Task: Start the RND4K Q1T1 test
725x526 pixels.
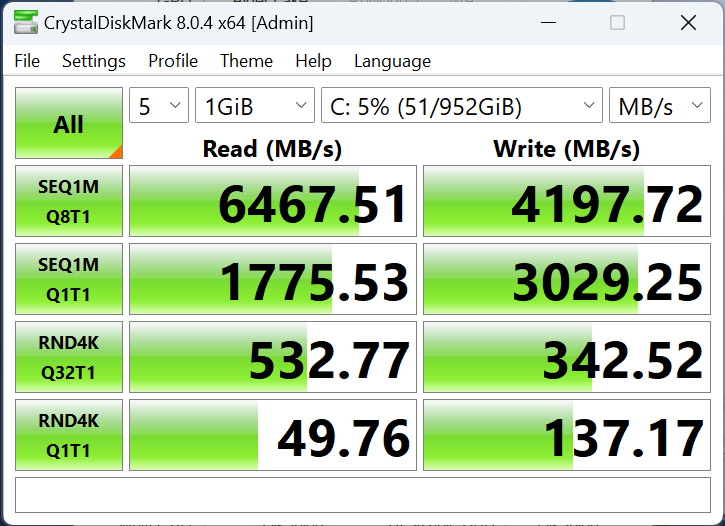Action: click(69, 435)
